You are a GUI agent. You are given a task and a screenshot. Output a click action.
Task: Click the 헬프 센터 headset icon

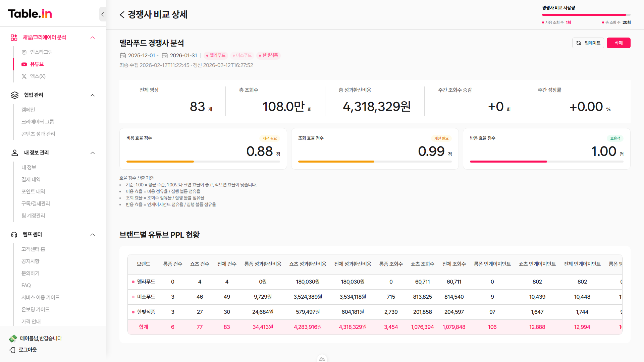tap(14, 235)
